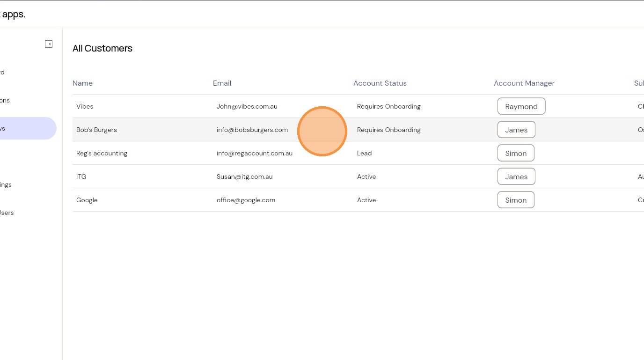Select Raymond tag in Vibes row
644x360 pixels.
(521, 106)
